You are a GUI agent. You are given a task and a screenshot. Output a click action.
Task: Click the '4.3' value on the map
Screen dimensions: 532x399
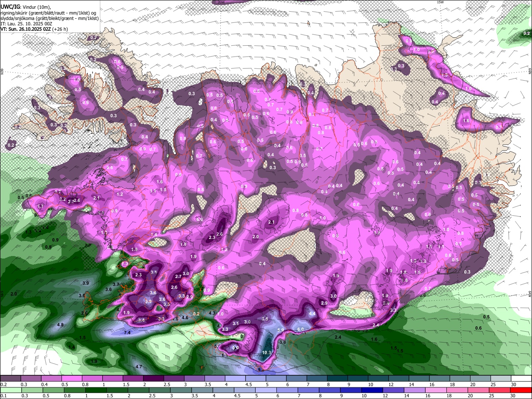coord(212,313)
